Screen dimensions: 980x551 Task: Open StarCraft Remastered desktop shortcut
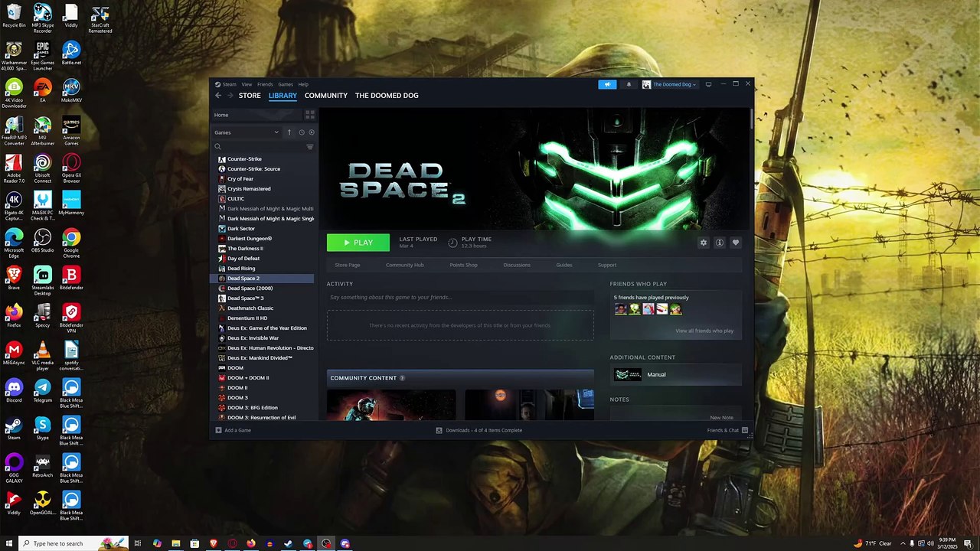pyautogui.click(x=100, y=20)
